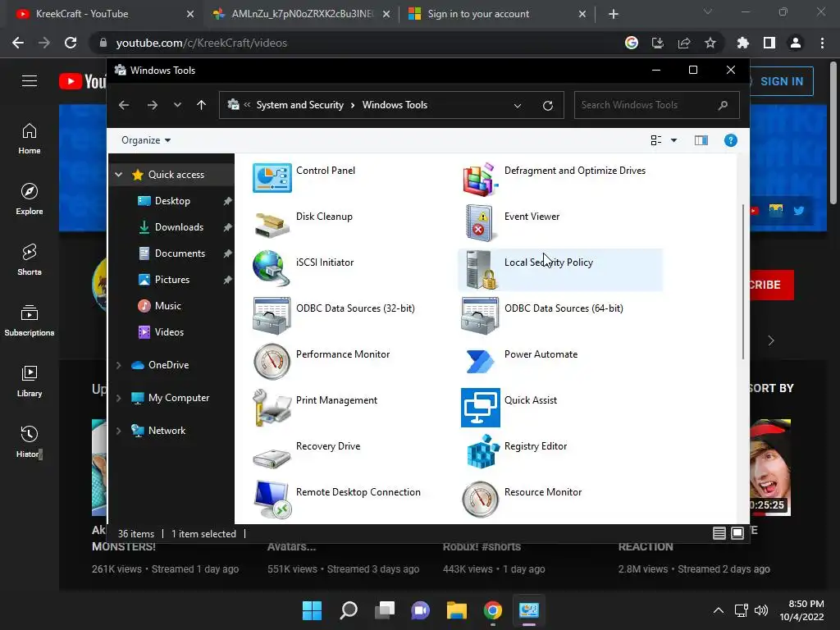
Task: Click the Explorer back arrow
Action: [124, 105]
